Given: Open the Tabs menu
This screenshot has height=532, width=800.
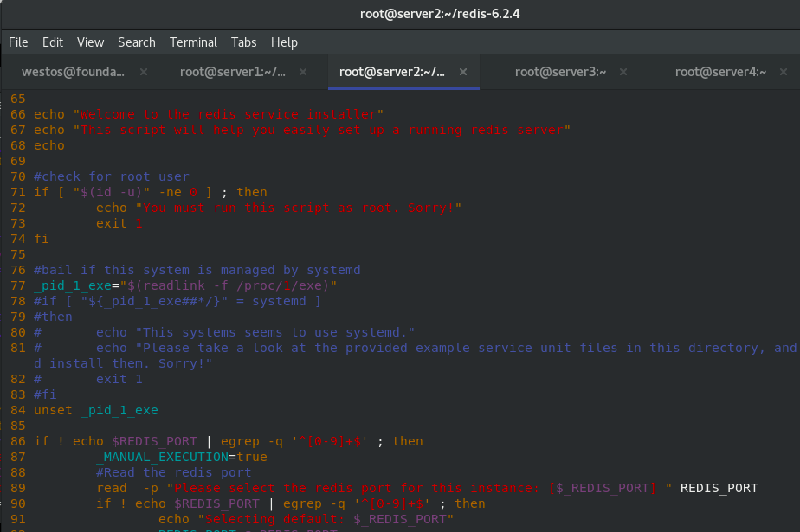Looking at the screenshot, I should (244, 42).
